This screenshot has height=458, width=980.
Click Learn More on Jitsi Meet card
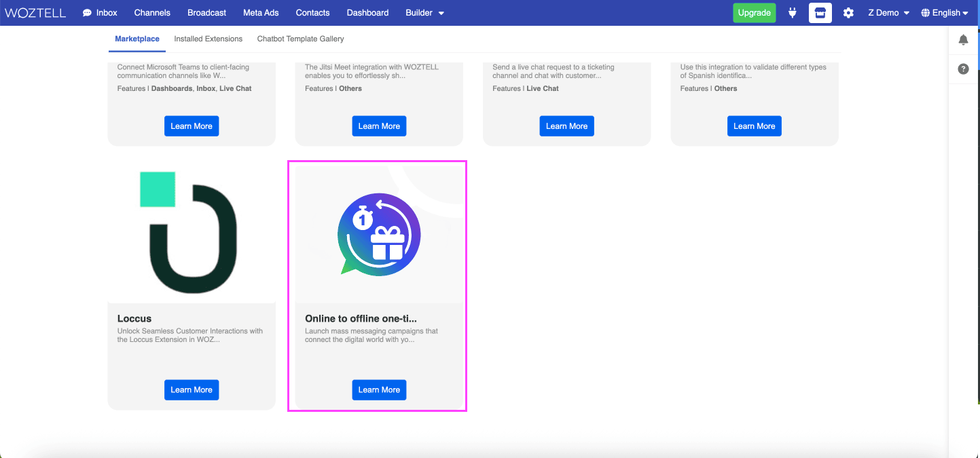coord(379,126)
